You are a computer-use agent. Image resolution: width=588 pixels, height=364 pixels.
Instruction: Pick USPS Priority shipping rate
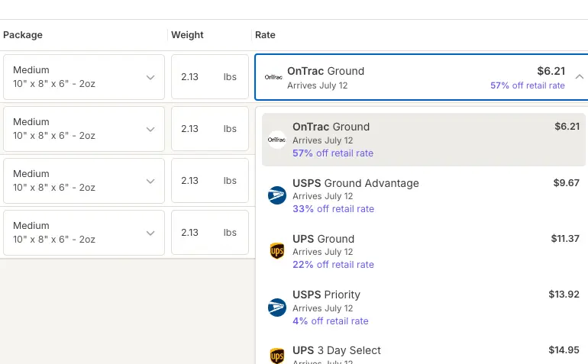[x=423, y=308]
